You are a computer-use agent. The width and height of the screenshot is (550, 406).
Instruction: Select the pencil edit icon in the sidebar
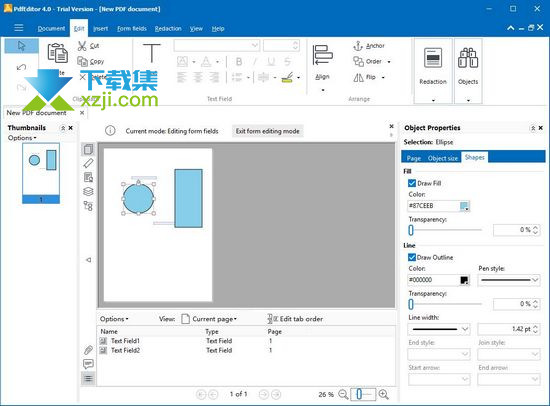(88, 163)
